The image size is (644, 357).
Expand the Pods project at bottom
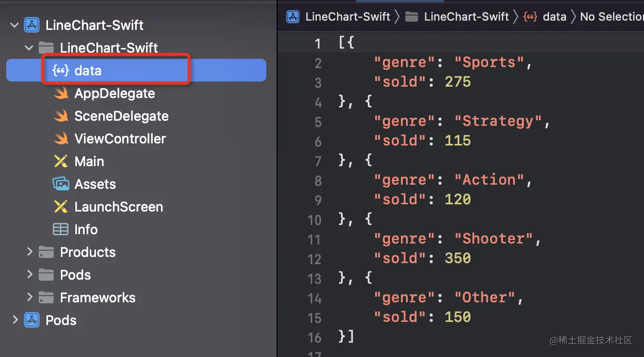(15, 320)
